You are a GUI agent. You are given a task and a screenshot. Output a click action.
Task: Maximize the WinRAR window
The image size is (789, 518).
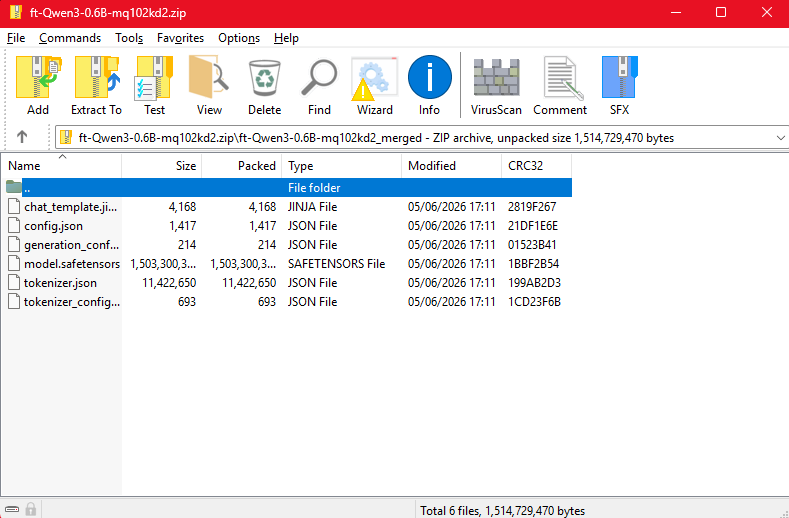point(721,12)
